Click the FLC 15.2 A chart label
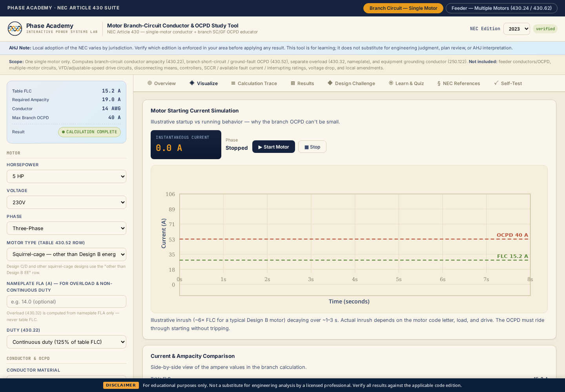 click(512, 256)
